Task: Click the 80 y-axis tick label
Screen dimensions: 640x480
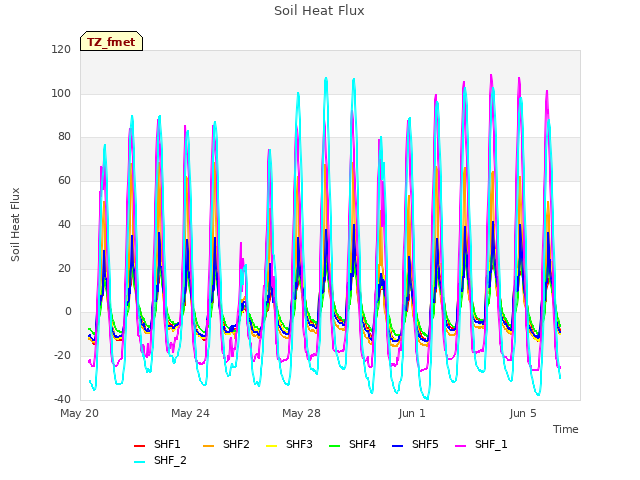Action: [64, 137]
